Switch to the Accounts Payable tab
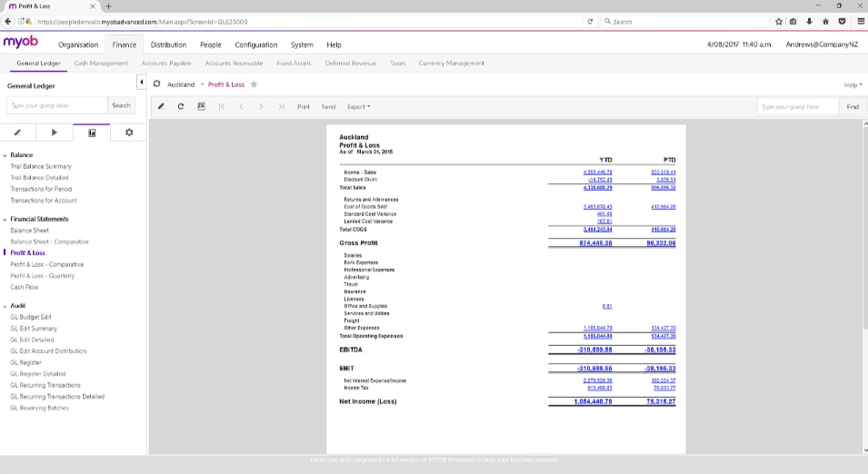Viewport: 868px width, 474px height. pos(166,64)
